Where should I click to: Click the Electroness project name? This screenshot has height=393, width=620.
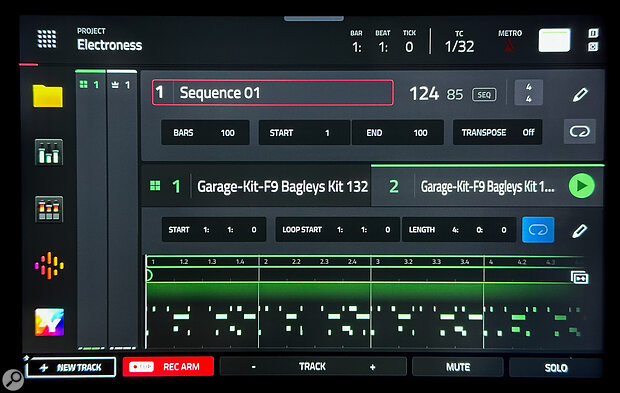tap(110, 45)
